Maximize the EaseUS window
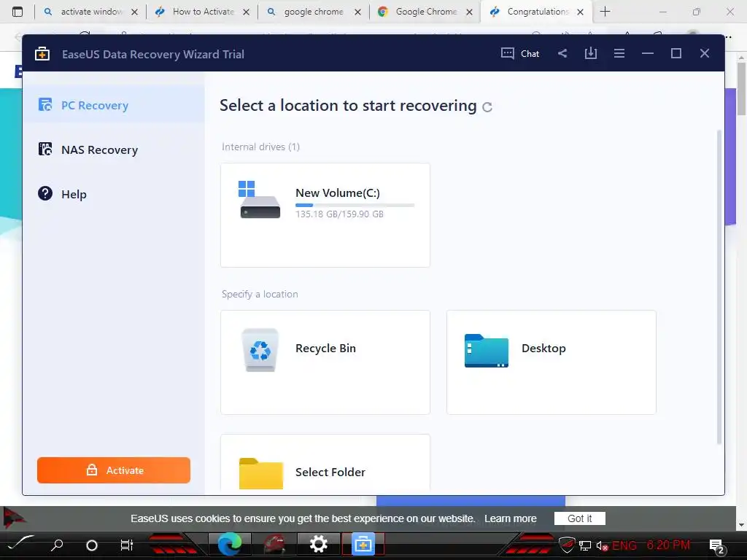 point(676,53)
